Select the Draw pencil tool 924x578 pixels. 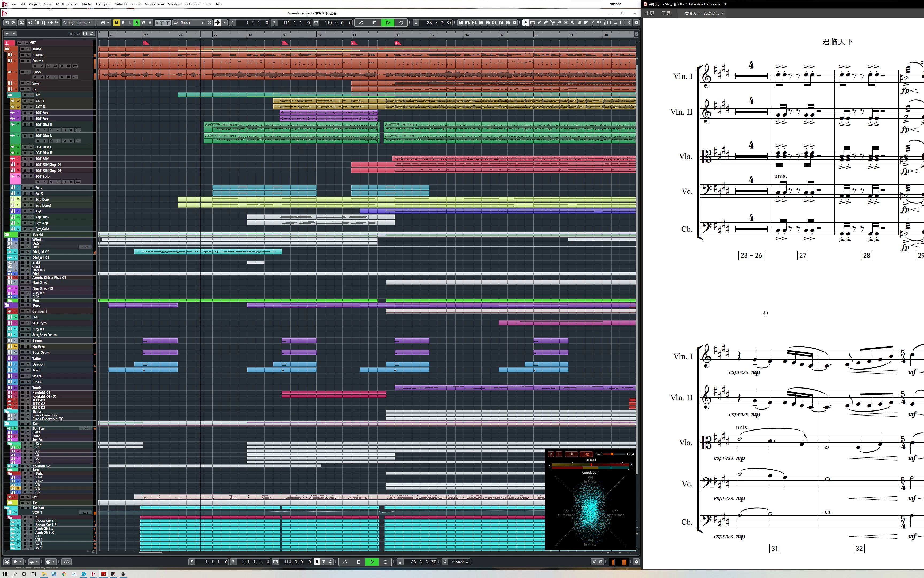click(x=539, y=22)
